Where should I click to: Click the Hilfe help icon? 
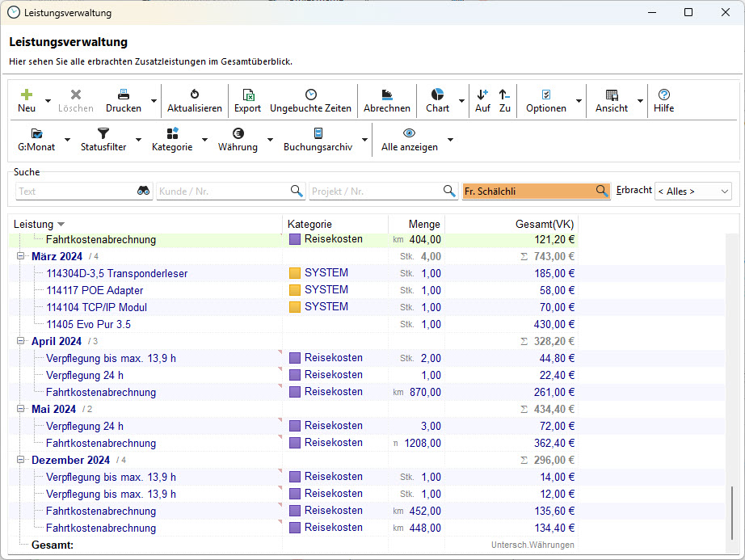coord(663,95)
